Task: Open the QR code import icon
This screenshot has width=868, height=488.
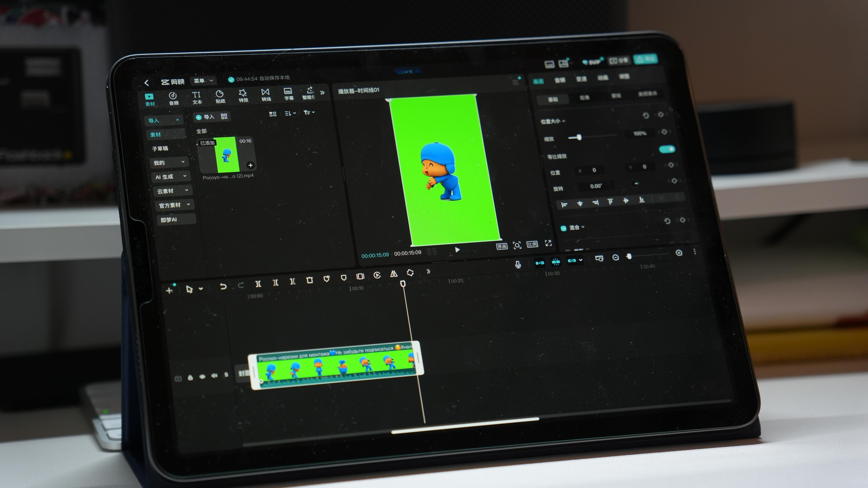Action: coord(224,116)
